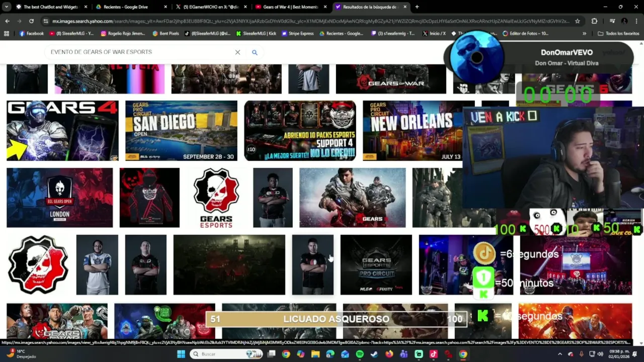Click the taskbar Buscar search box

[226, 354]
